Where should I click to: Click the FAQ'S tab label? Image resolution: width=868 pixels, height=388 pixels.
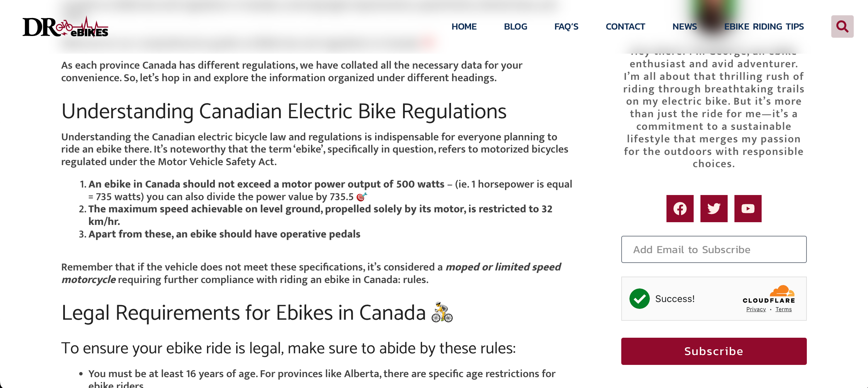click(566, 26)
